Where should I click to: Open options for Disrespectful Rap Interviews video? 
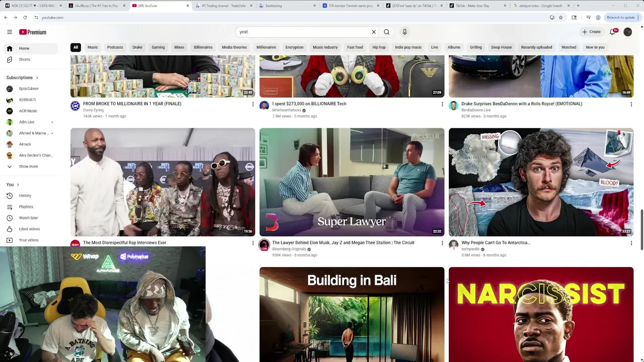point(253,243)
